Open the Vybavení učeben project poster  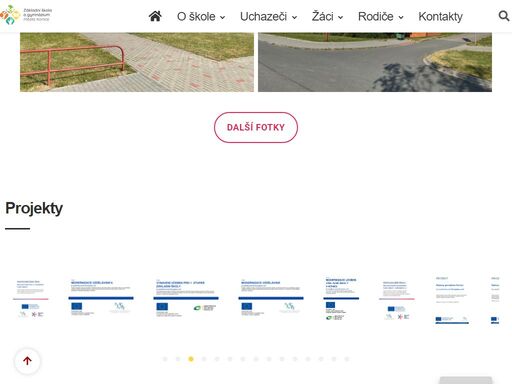click(186, 299)
